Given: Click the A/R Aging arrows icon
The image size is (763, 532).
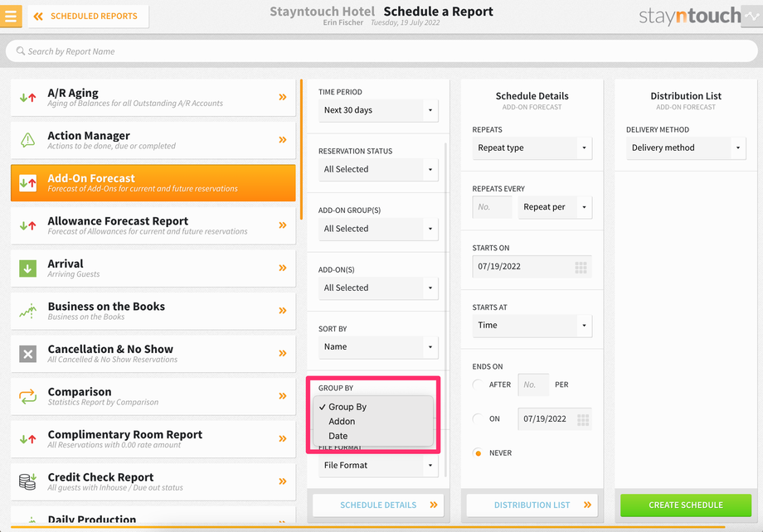Looking at the screenshot, I should click(27, 98).
